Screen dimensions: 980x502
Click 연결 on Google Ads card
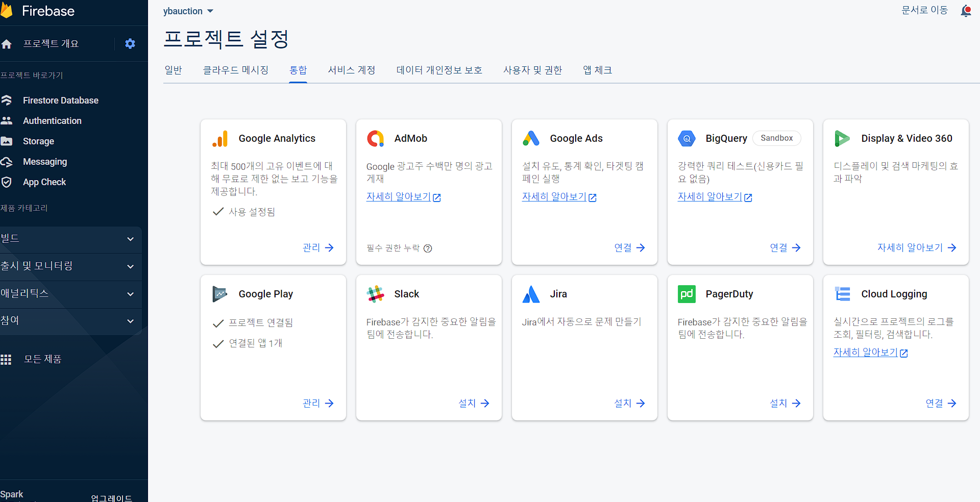click(629, 247)
